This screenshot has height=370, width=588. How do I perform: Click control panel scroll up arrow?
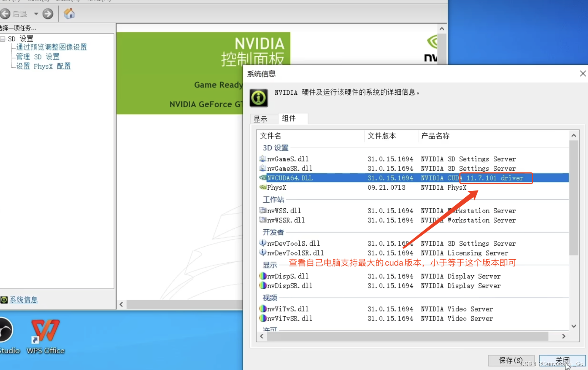(x=442, y=29)
